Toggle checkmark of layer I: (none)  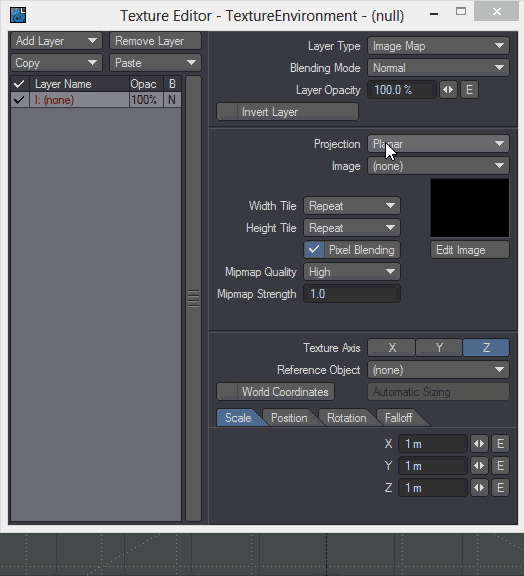pos(19,100)
